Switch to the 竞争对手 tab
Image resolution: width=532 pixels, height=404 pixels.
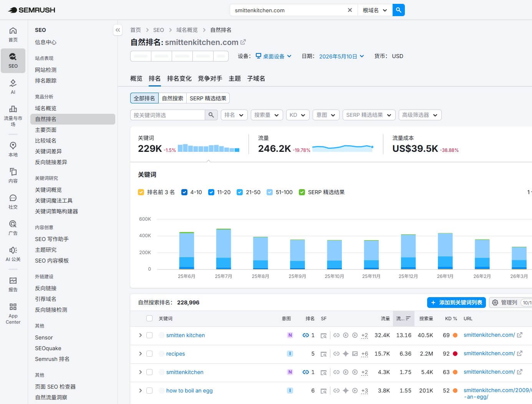[x=210, y=78]
